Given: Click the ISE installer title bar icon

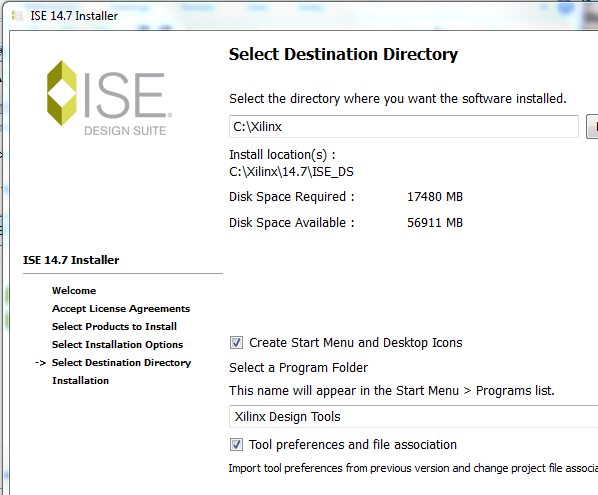Looking at the screenshot, I should (x=17, y=16).
